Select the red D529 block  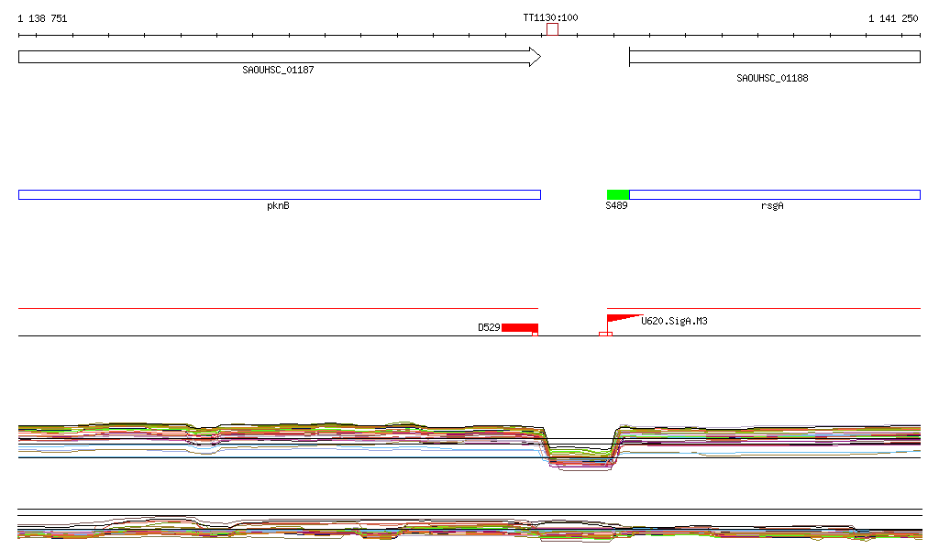coord(520,327)
